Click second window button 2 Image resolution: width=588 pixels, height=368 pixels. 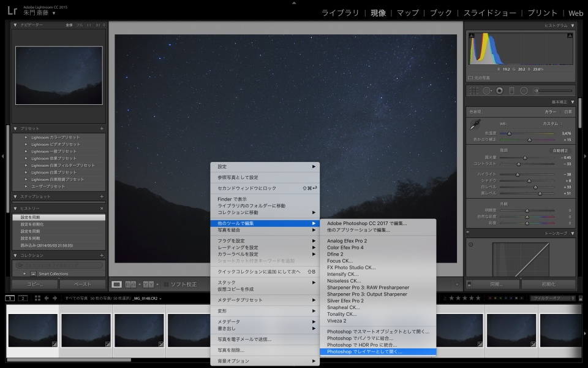tap(23, 298)
